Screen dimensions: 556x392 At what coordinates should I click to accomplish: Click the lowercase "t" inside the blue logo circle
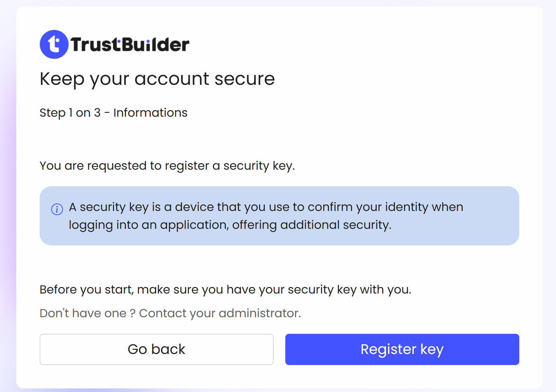[x=54, y=44]
